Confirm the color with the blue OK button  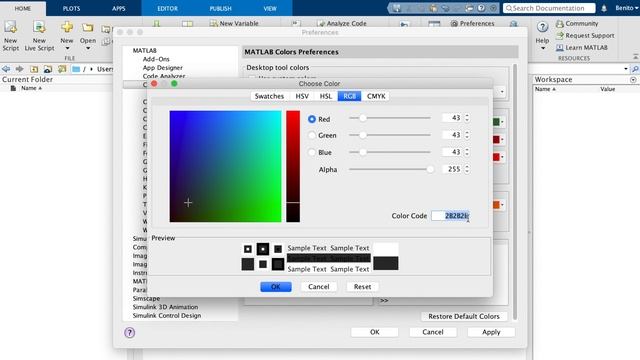[x=276, y=287]
